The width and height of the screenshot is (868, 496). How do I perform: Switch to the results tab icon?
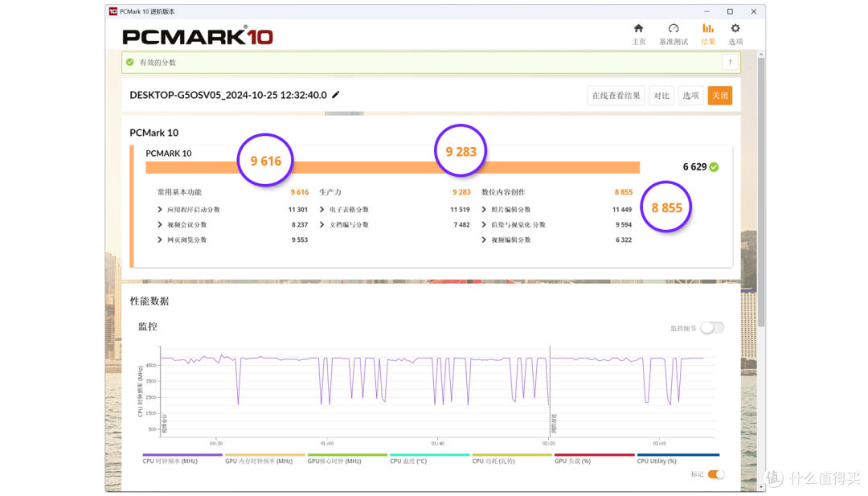(x=708, y=29)
